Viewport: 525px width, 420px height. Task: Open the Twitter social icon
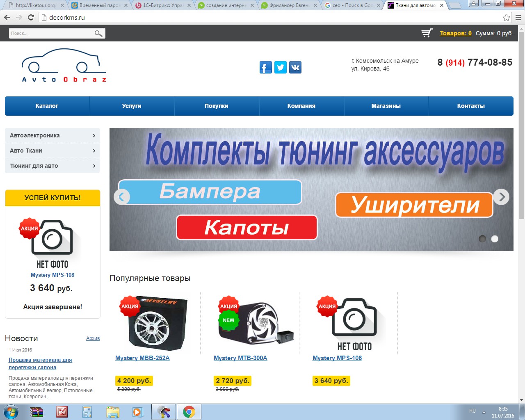[x=281, y=67]
